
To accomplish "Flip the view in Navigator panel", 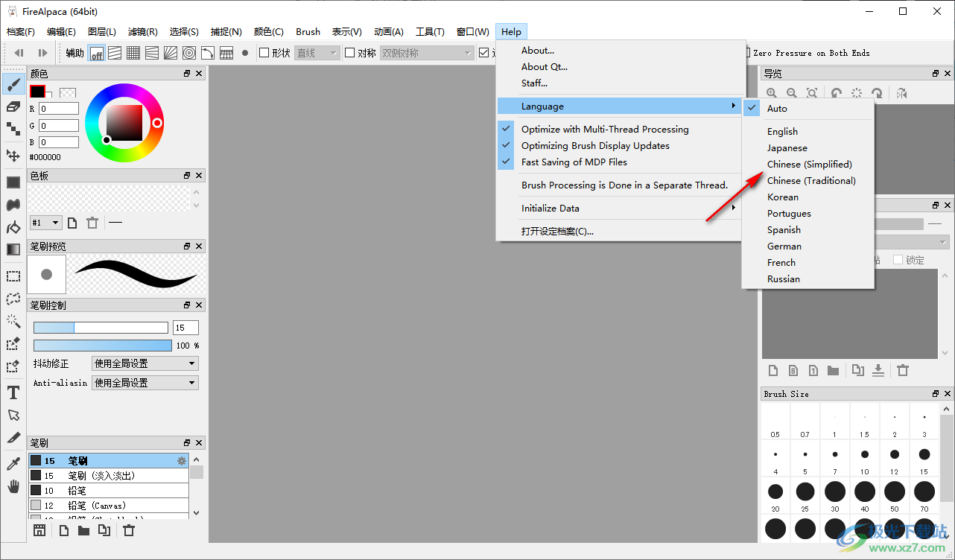I will pos(902,93).
